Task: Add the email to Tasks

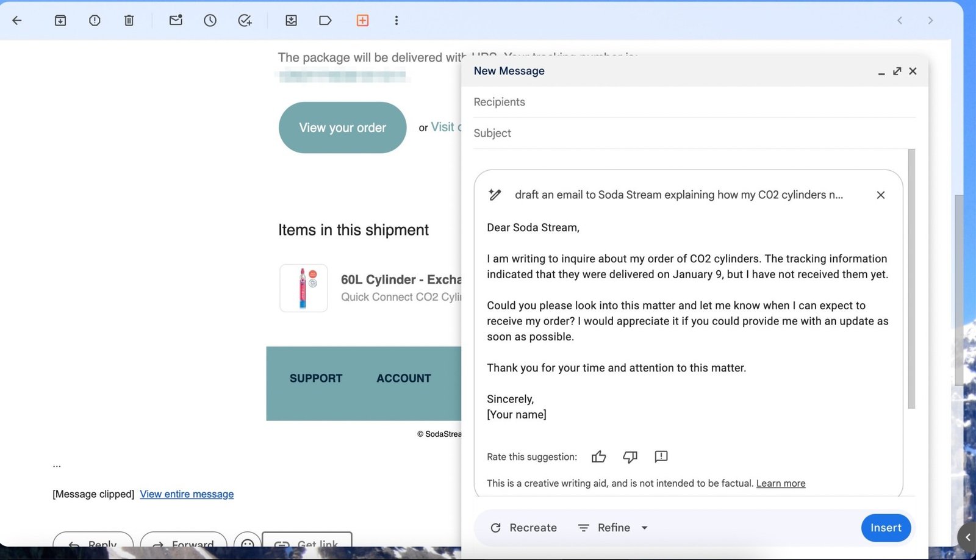Action: click(244, 20)
